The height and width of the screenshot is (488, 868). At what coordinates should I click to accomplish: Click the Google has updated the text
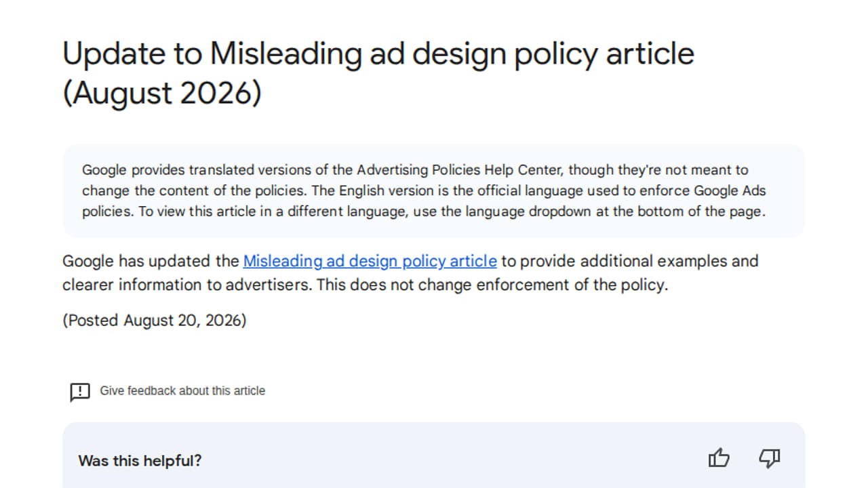click(151, 261)
